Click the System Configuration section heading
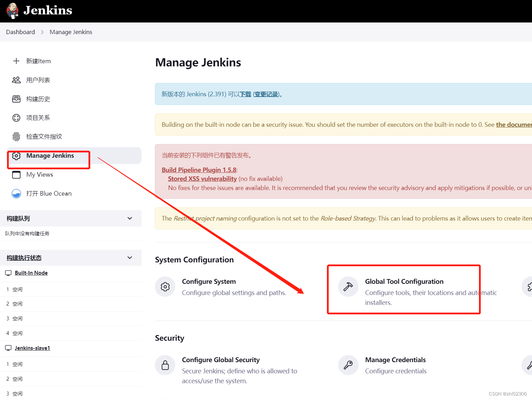Screen dimensions: 532x399 (x=194, y=260)
